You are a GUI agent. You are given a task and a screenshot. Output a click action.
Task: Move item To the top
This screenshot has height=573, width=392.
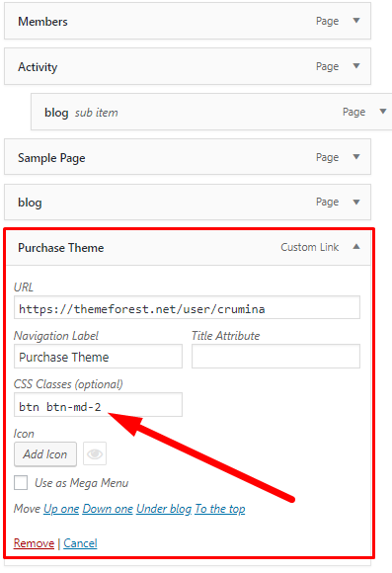click(x=220, y=509)
